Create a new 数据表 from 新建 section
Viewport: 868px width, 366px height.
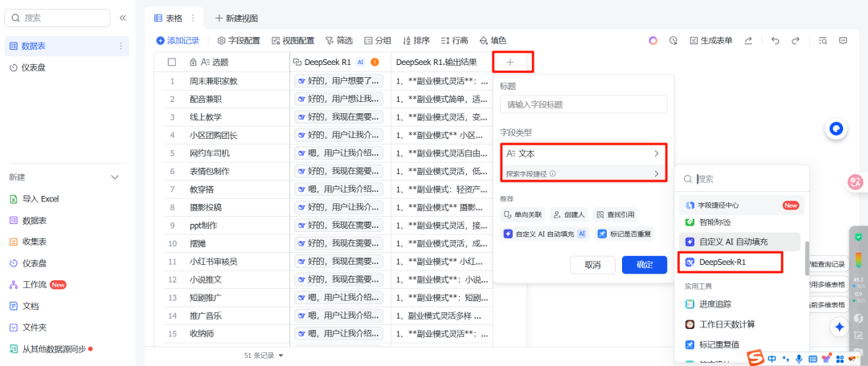30,221
